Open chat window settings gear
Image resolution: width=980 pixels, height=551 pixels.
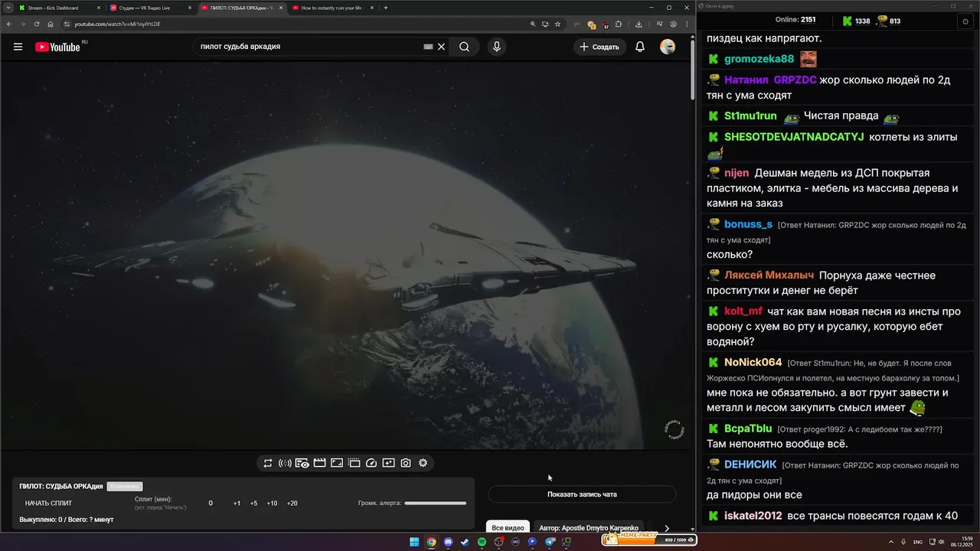click(965, 21)
